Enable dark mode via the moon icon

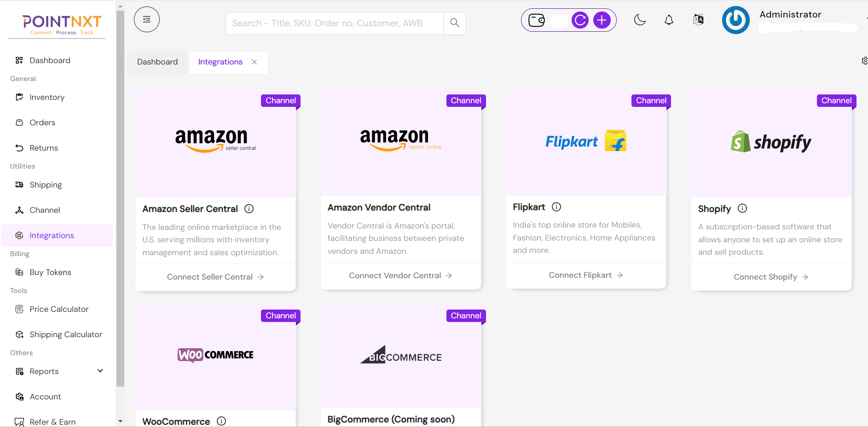pyautogui.click(x=640, y=20)
